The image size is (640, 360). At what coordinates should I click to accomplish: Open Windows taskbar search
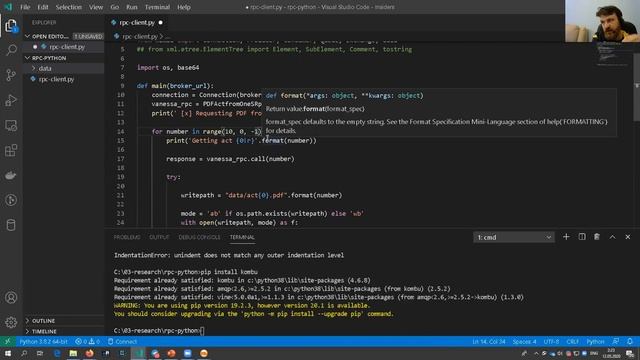(x=24, y=353)
